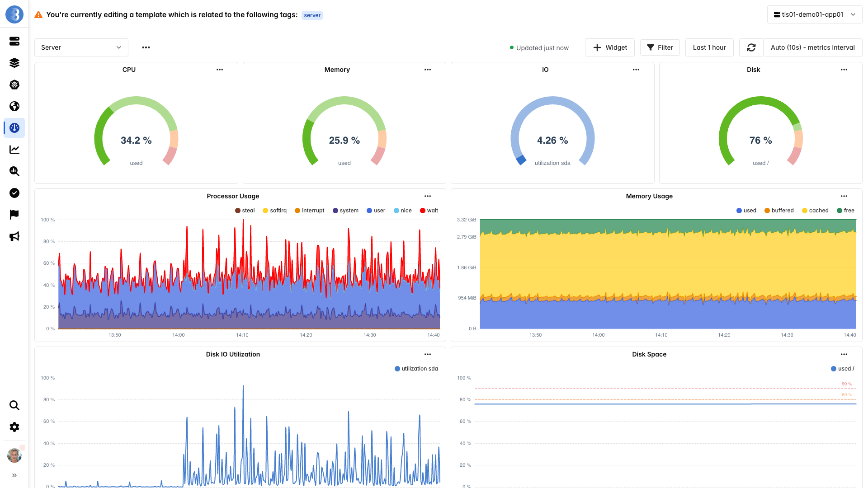Click the Disk IO Utilization title
The image size is (868, 488).
[x=233, y=354]
